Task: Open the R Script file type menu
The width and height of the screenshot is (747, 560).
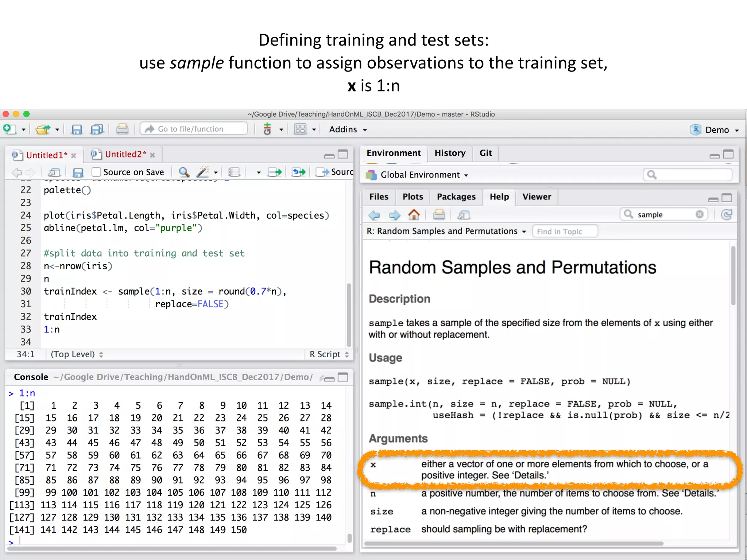Action: [x=329, y=354]
